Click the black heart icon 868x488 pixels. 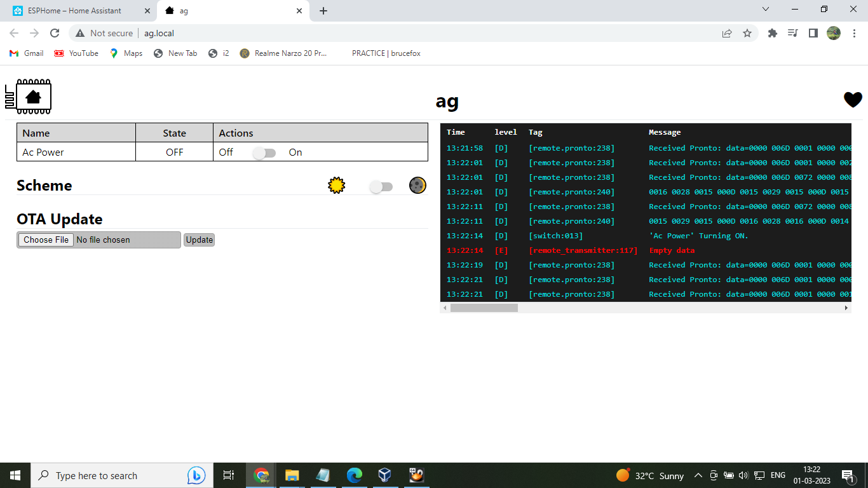coord(853,100)
